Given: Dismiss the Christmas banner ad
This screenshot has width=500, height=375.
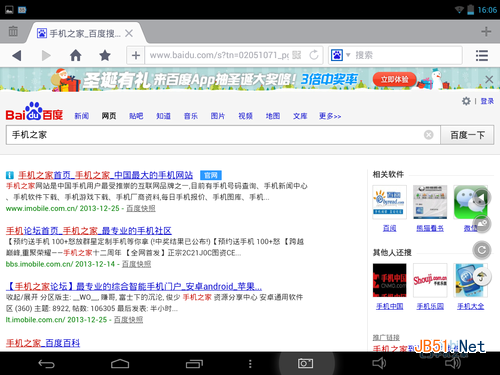Looking at the screenshot, I should (489, 79).
